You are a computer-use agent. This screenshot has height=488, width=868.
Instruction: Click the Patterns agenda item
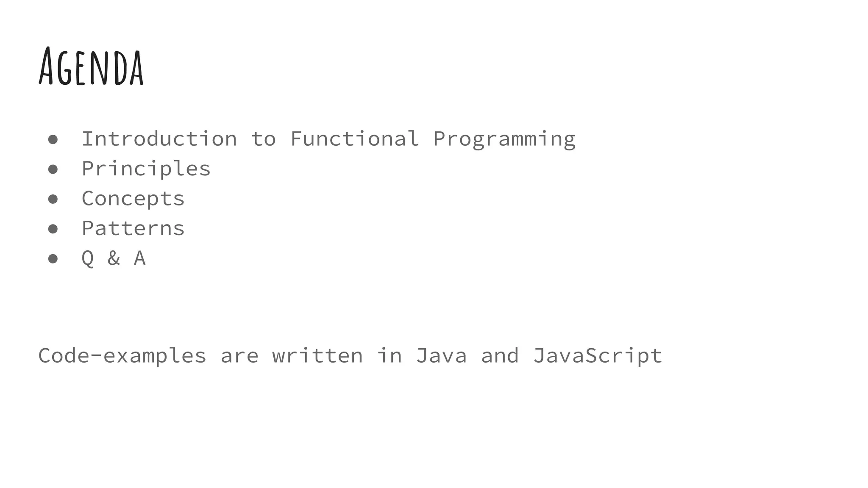tap(133, 228)
